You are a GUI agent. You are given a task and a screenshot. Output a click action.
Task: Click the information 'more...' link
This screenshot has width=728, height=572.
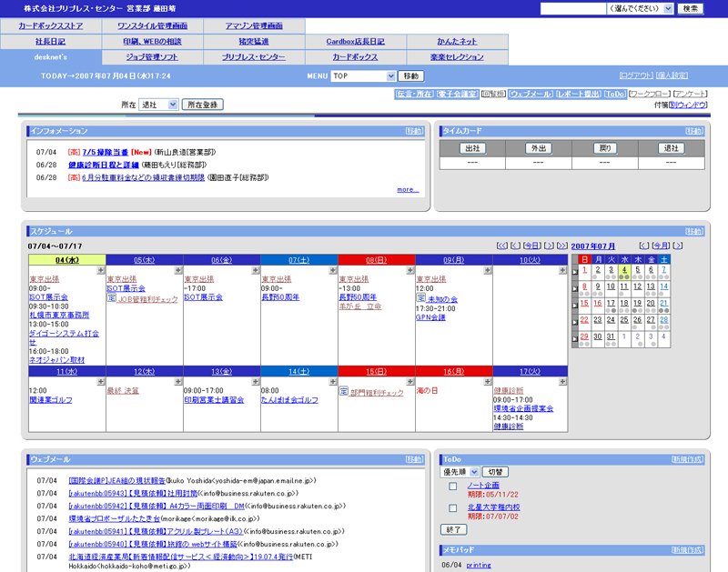pos(408,190)
